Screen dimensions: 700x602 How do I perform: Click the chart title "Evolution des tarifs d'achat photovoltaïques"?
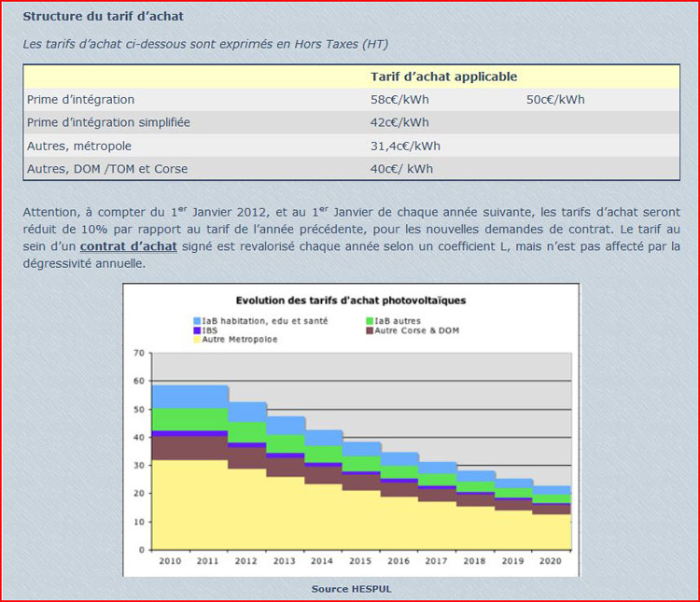(350, 301)
